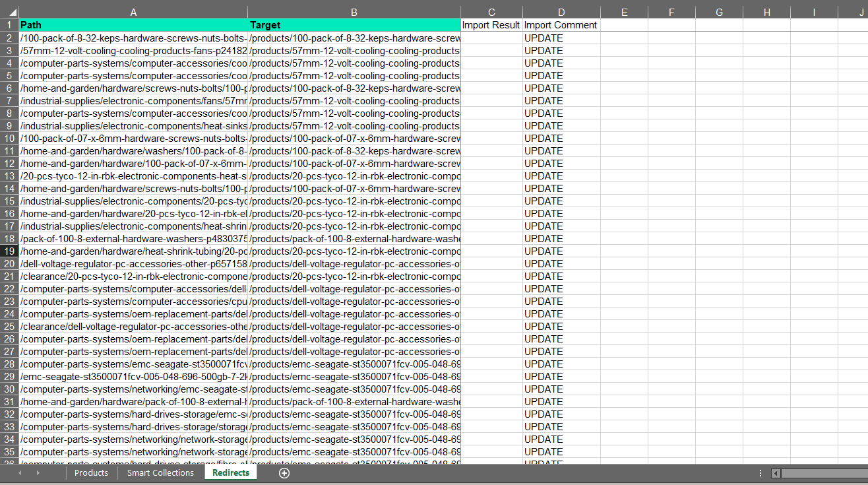Select column B header

tap(354, 12)
